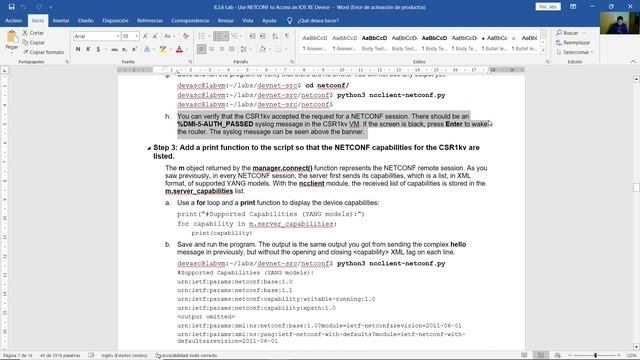The height and width of the screenshot is (360, 640).
Task: Switch to Print Layout view icon
Action: 541,356
